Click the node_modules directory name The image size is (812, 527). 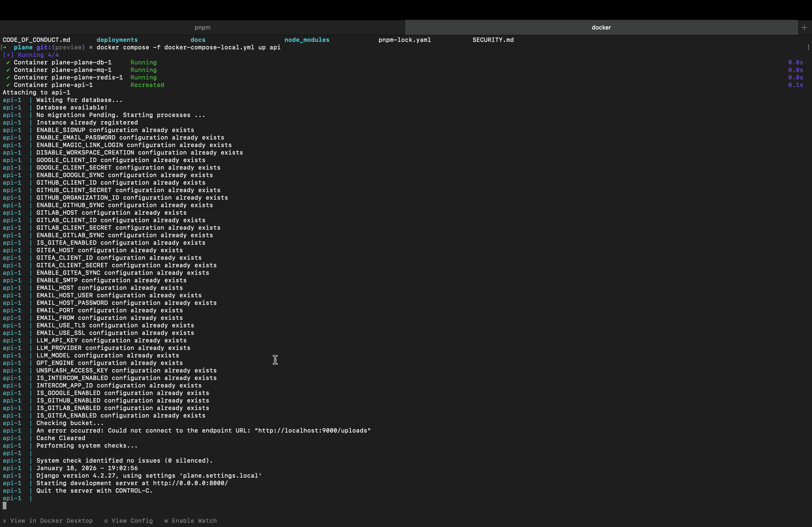coord(307,40)
